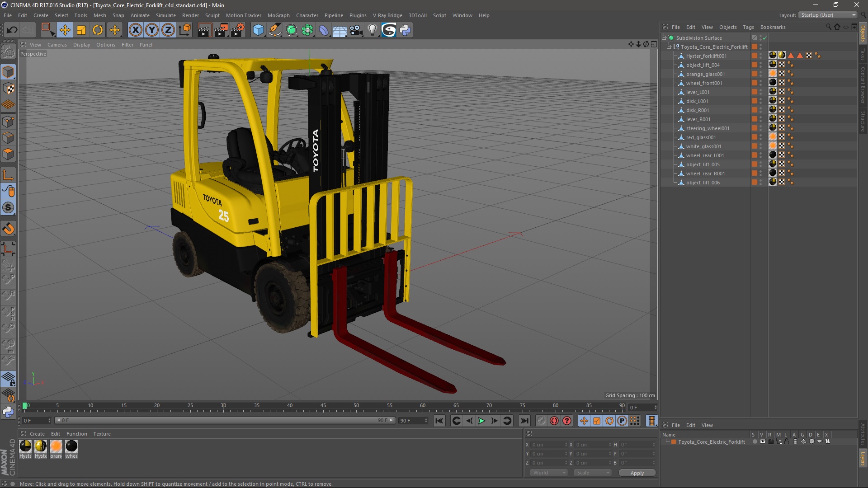The image size is (868, 488).
Task: Switch to Model mode cube icon
Action: [x=8, y=72]
